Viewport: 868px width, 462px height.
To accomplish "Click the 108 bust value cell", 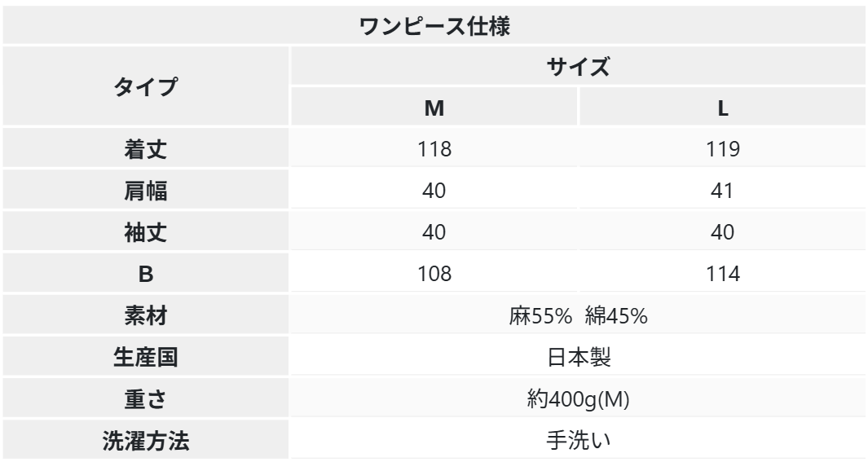I will click(x=434, y=274).
